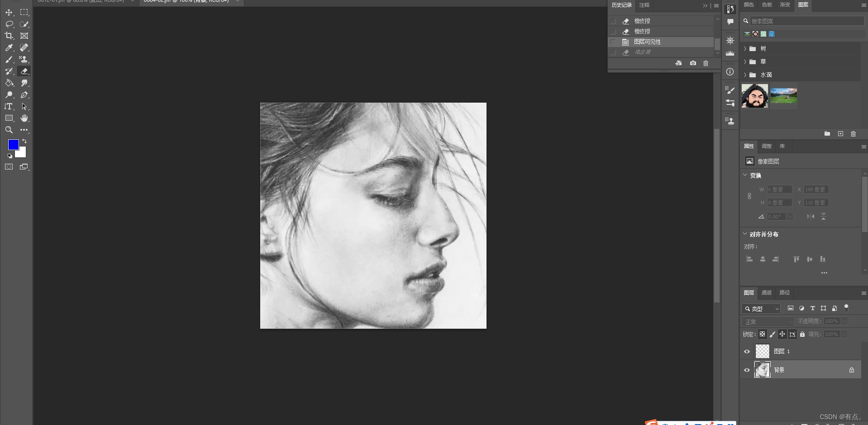Expand the 草 pattern folder
The width and height of the screenshot is (868, 425).
[x=745, y=61]
